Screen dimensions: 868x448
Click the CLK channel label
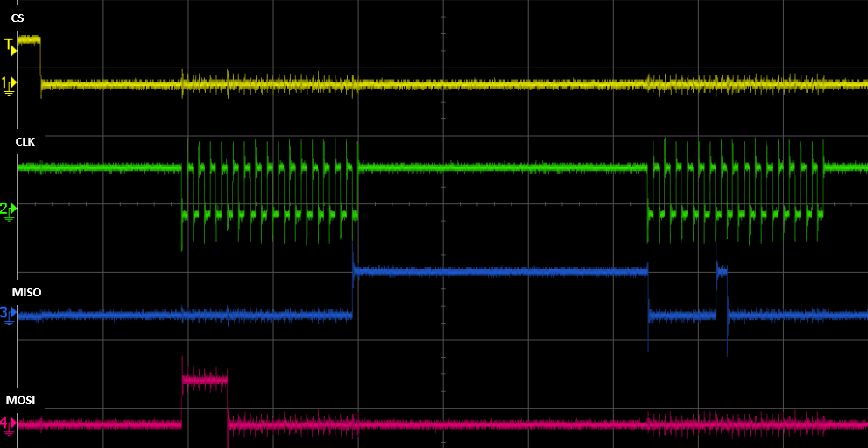pyautogui.click(x=25, y=142)
